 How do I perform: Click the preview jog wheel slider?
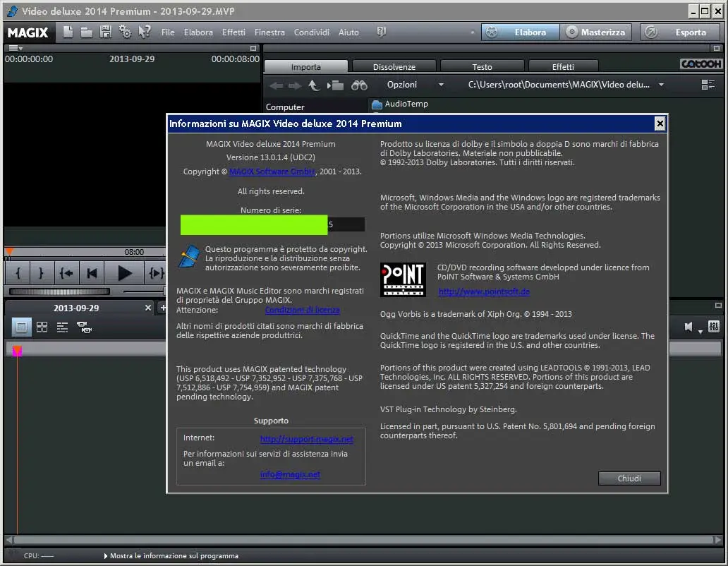click(x=59, y=291)
